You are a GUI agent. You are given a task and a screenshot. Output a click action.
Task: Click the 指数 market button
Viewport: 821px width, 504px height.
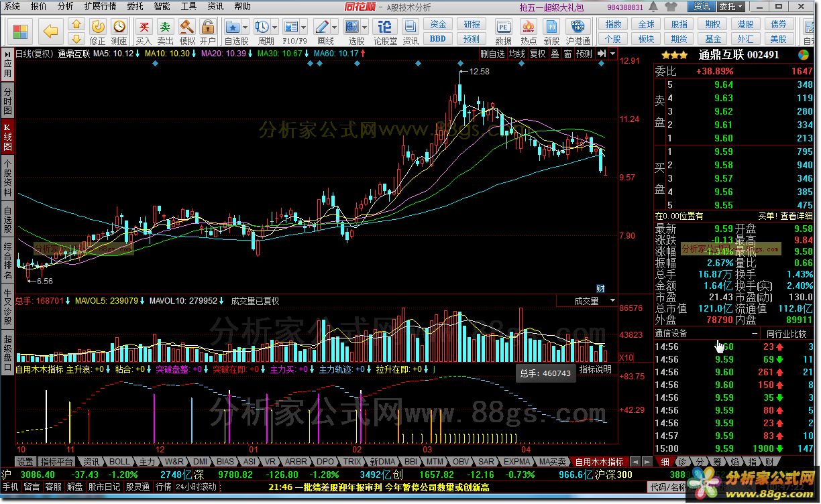pos(613,24)
